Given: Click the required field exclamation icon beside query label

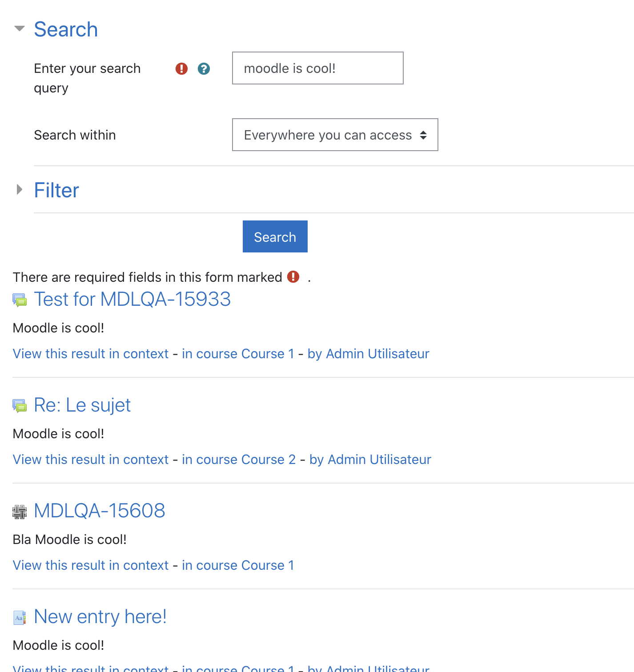Looking at the screenshot, I should click(x=181, y=69).
